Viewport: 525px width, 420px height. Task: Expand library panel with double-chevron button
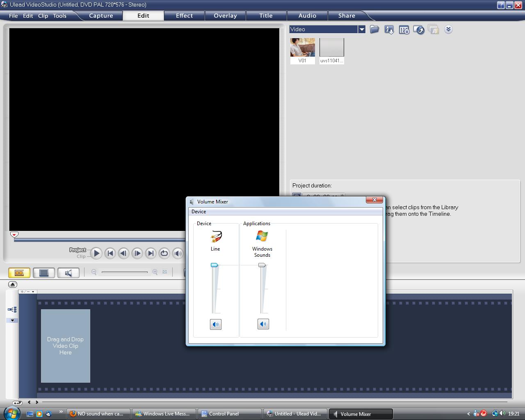click(x=448, y=29)
